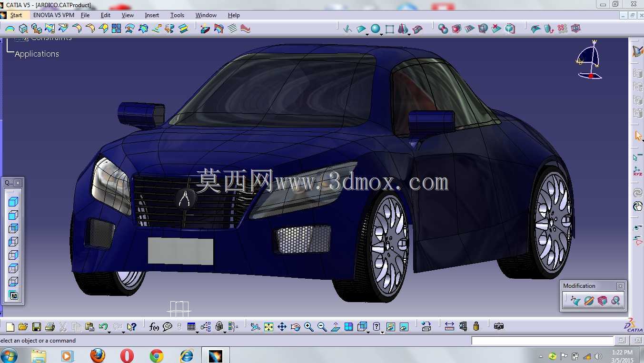This screenshot has width=644, height=363.
Task: Click the XYZ axis system icon
Action: tap(638, 171)
